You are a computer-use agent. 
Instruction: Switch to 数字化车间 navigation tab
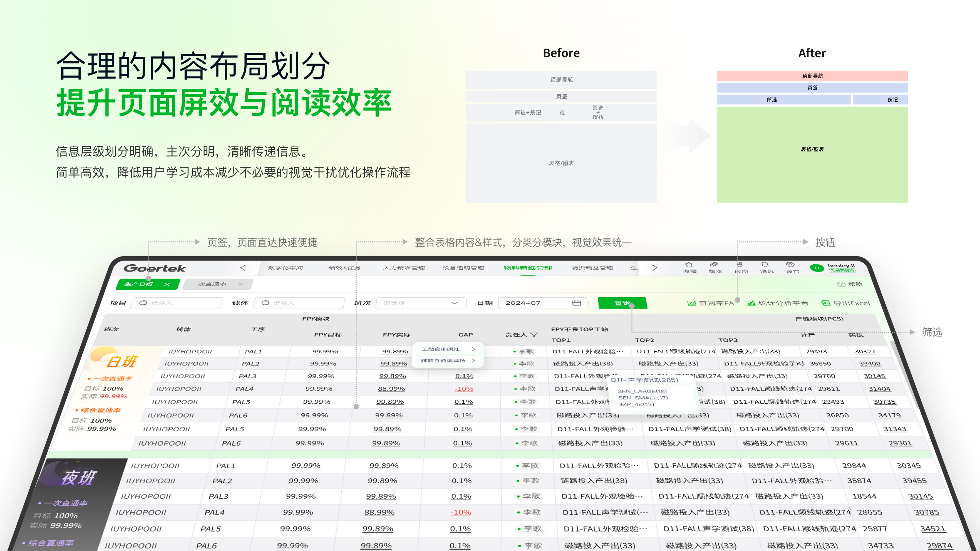[x=286, y=268]
